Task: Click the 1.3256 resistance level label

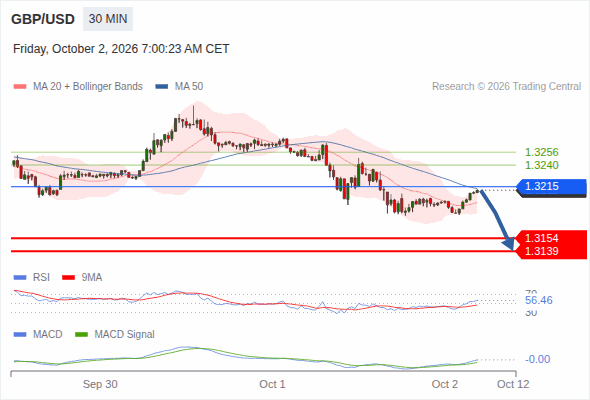Action: (541, 152)
